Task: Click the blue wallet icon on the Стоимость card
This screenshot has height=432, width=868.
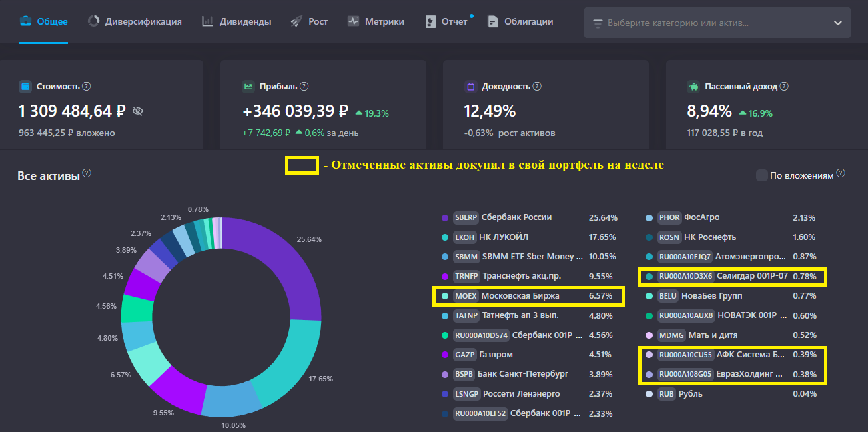Action: point(26,86)
